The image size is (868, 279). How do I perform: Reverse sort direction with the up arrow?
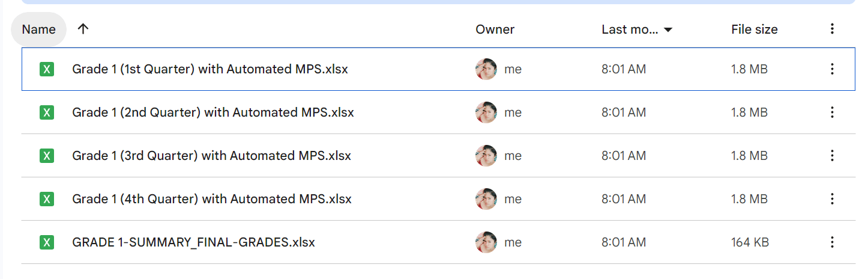[83, 29]
